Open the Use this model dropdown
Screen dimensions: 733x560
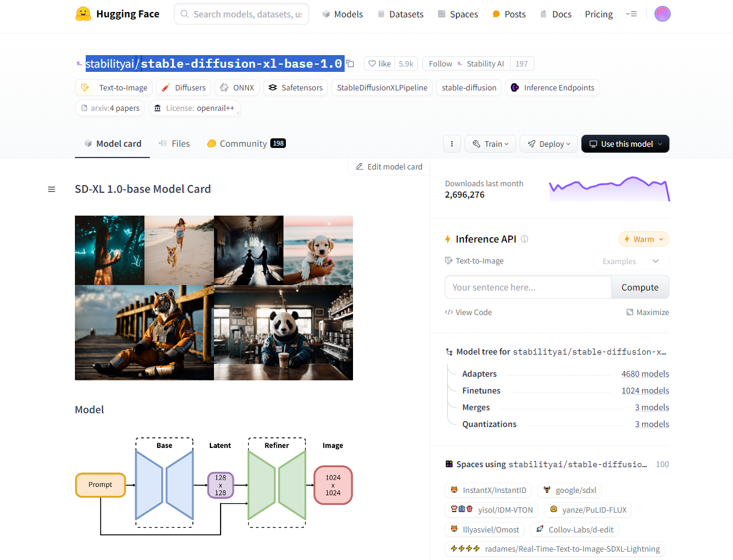[x=625, y=144]
